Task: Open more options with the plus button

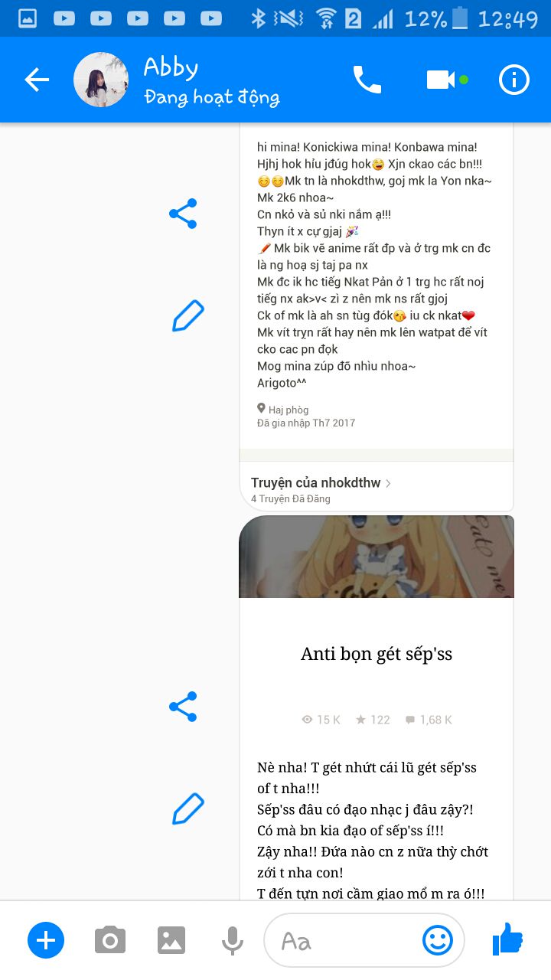Action: click(46, 939)
